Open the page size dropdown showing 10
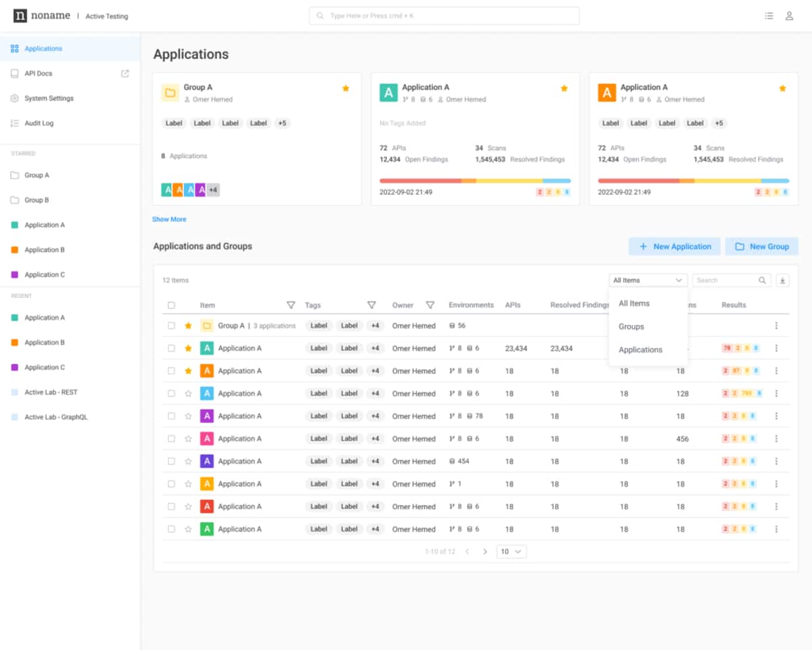Viewport: 812px width, 650px height. point(511,552)
